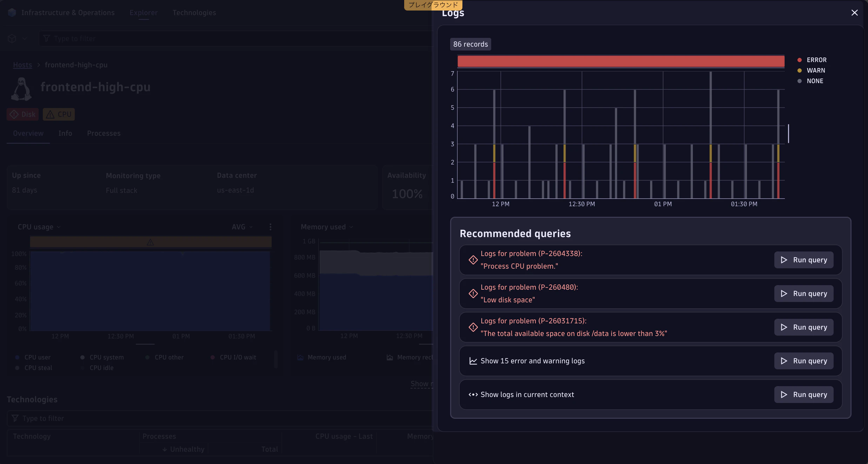Click problem icon for P-2604338 query
Viewport: 868px width, 464px height.
click(x=473, y=260)
